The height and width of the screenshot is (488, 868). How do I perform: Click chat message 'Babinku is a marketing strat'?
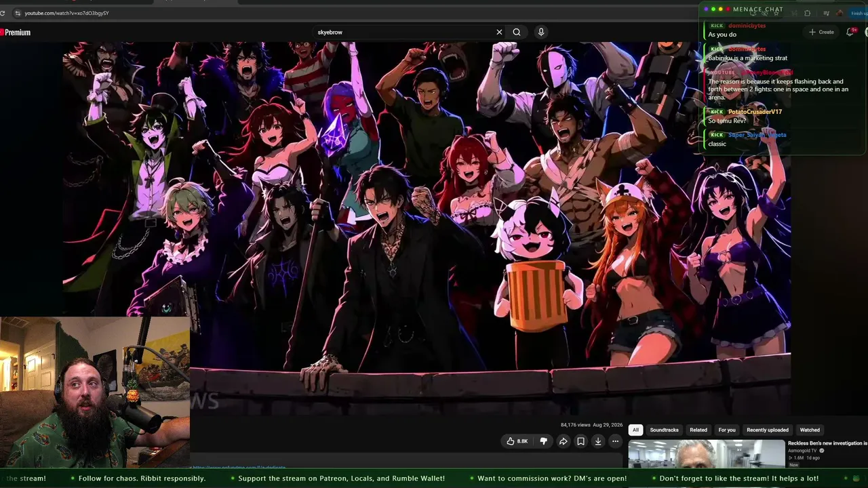[x=748, y=58]
